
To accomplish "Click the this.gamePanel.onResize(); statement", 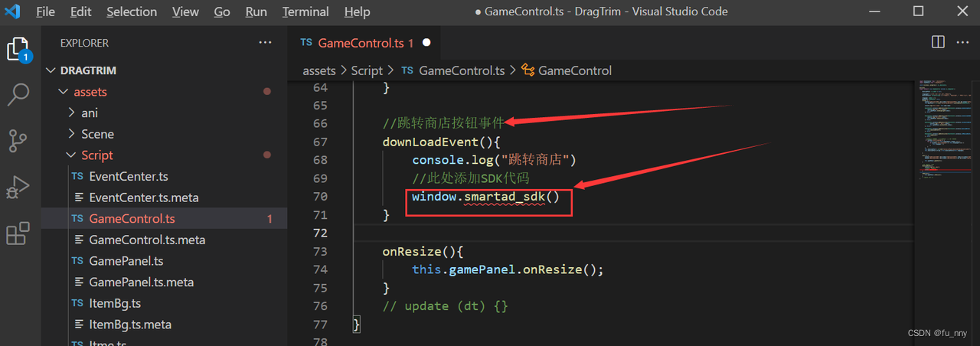I will click(508, 269).
